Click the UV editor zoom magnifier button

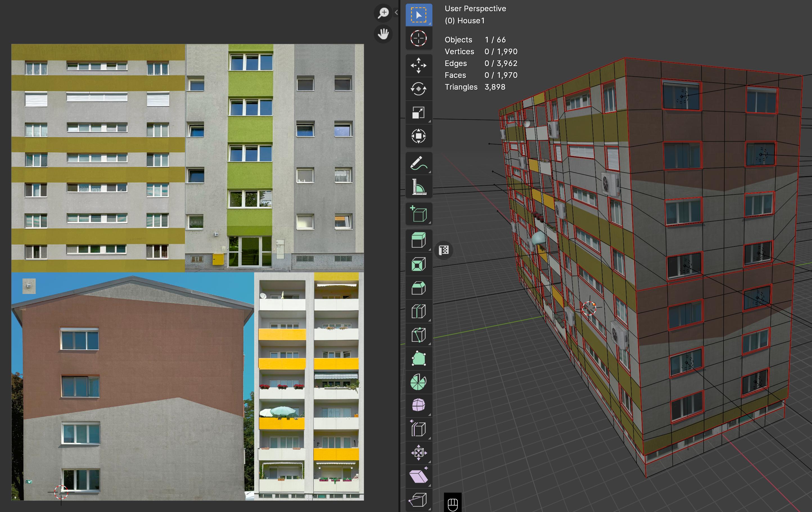[384, 13]
